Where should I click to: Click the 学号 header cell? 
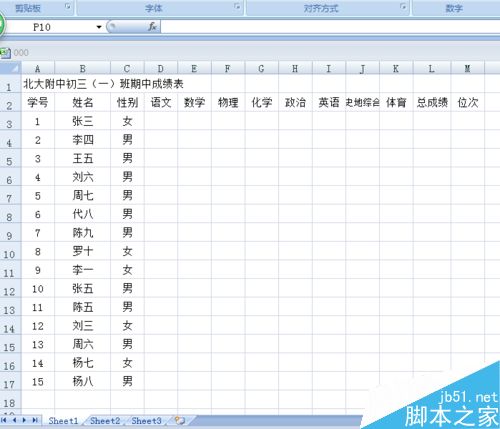pyautogui.click(x=38, y=102)
